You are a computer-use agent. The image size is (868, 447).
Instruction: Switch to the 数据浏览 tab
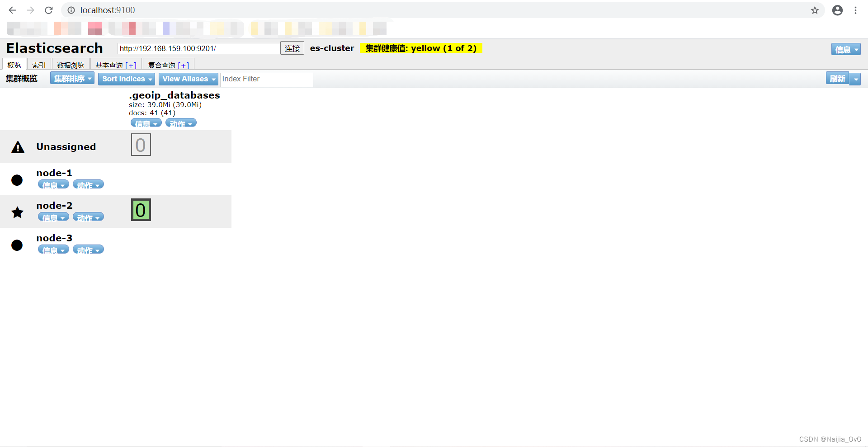[71, 65]
